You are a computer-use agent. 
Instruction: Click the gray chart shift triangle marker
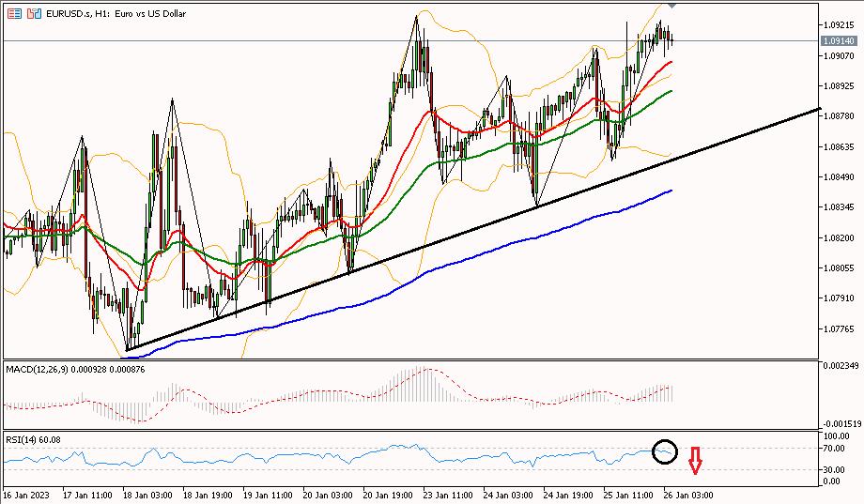671,5
